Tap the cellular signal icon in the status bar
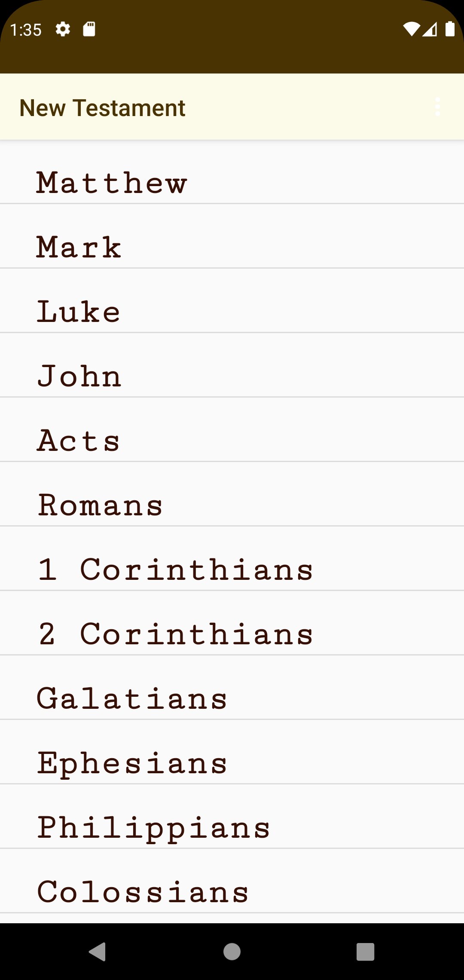This screenshot has width=464, height=980. (x=431, y=29)
